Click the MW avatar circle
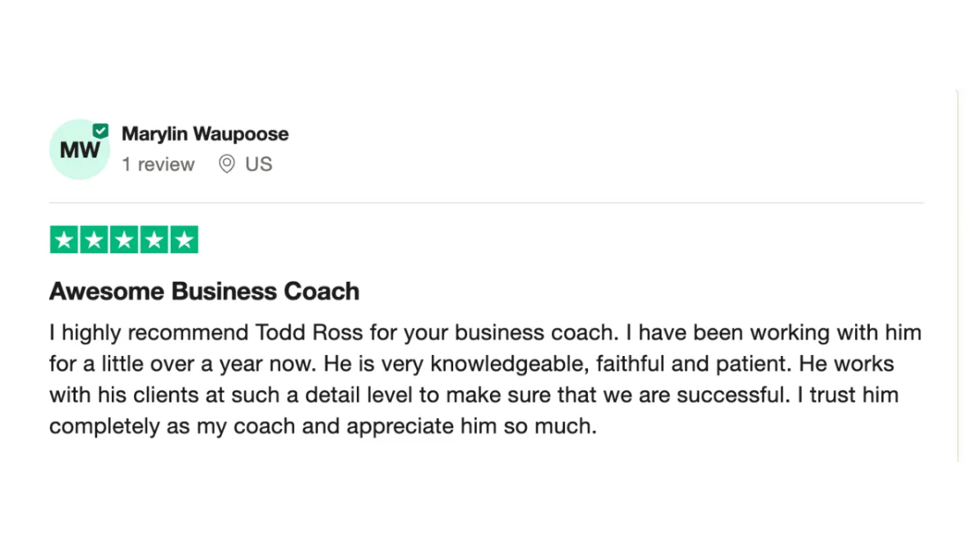 (x=79, y=149)
